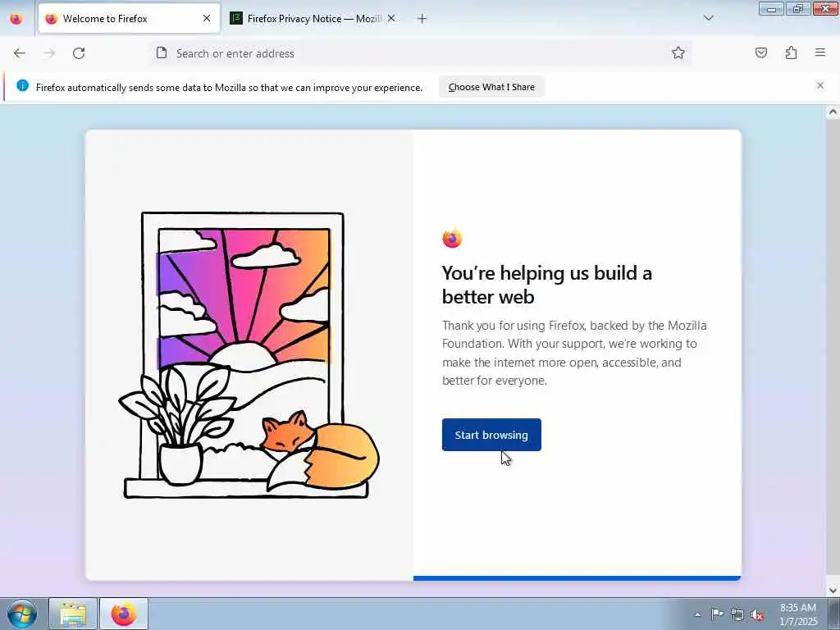
Task: Click scrollbar down arrow
Action: coord(833,591)
